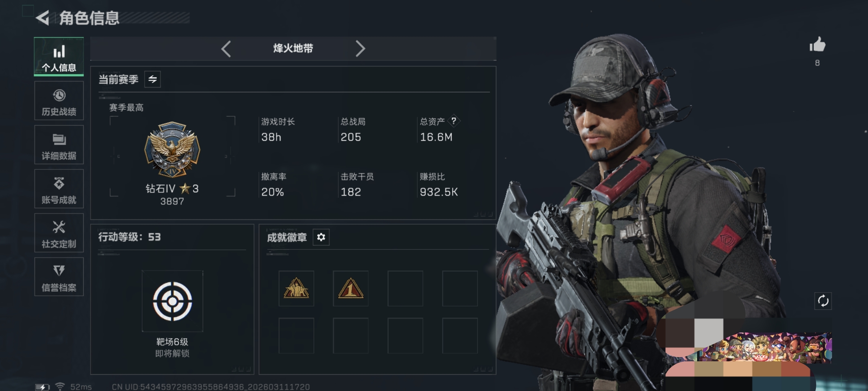Rotate character using the refresh icon
Image resolution: width=868 pixels, height=391 pixels.
(823, 301)
